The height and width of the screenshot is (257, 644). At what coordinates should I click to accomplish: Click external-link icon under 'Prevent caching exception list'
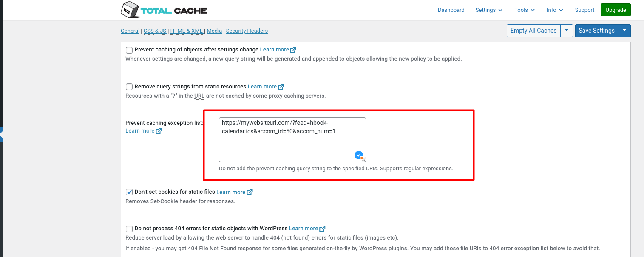point(159,130)
